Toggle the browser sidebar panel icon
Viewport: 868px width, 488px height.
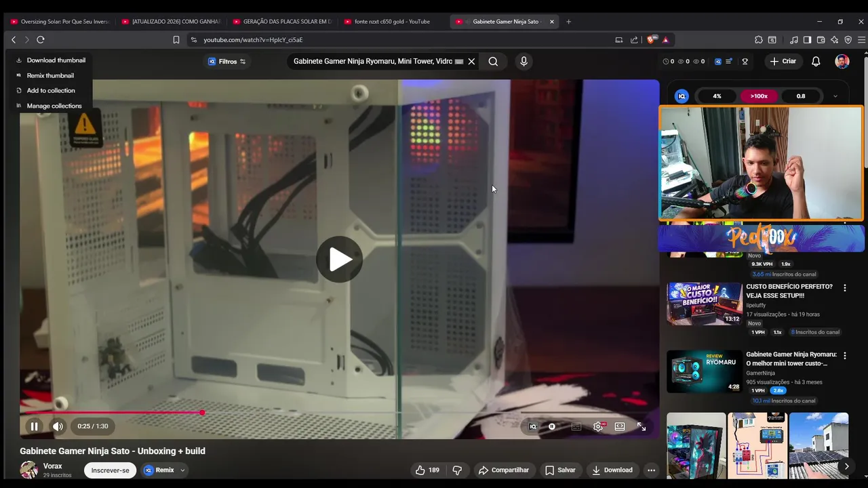[x=807, y=40]
